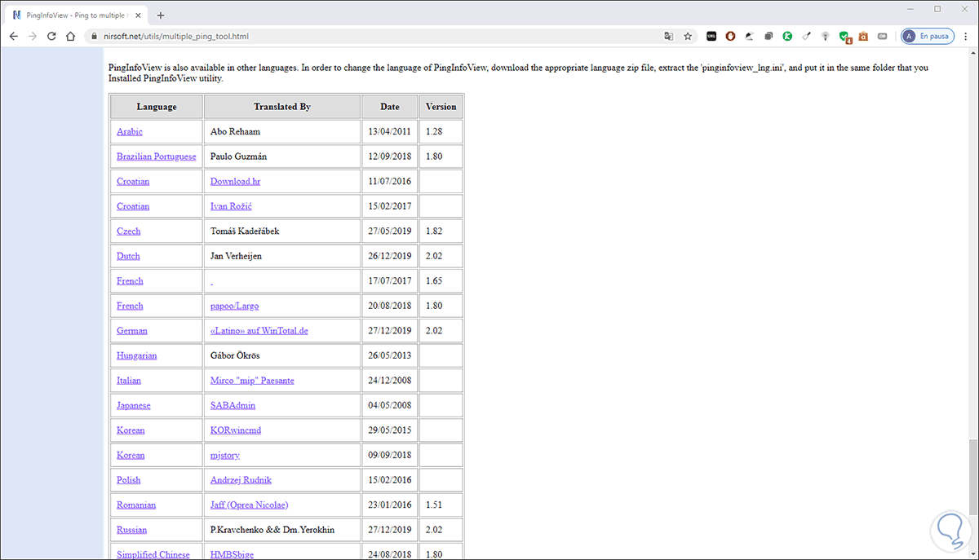979x560 pixels.
Task: Download the Arabic language file
Action: 130,131
